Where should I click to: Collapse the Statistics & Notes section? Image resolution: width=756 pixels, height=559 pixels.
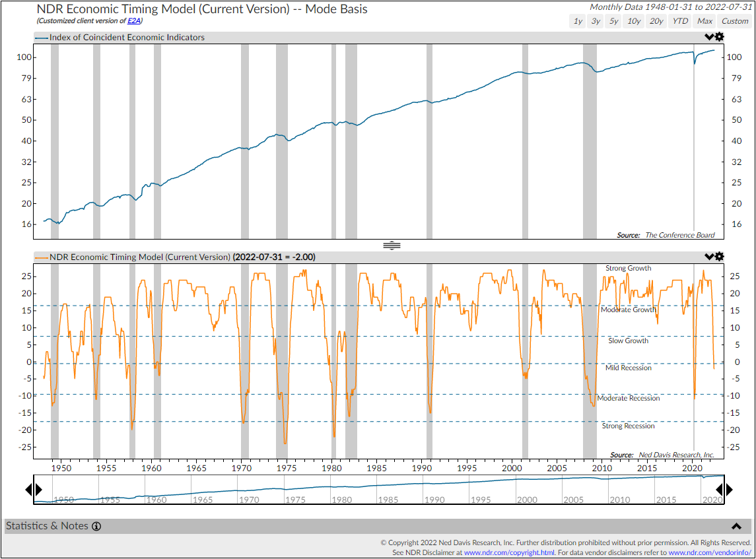coord(736,526)
